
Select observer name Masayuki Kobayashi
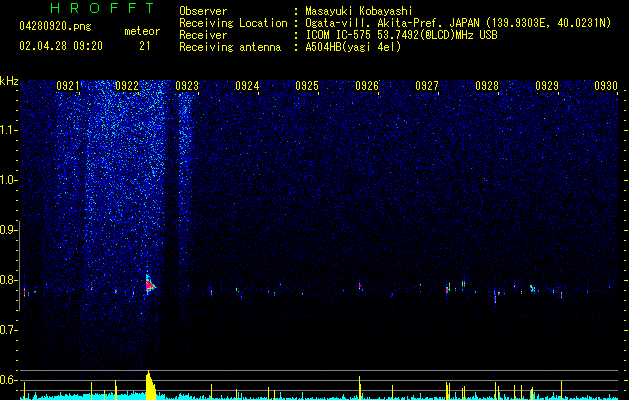click(358, 11)
